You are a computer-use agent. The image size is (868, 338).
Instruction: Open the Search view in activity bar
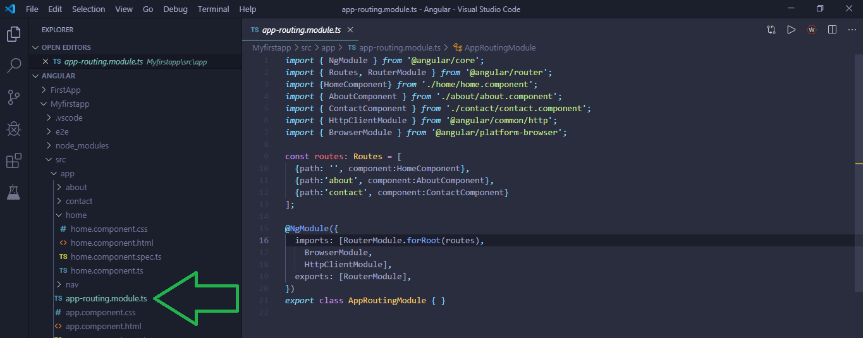(x=13, y=65)
